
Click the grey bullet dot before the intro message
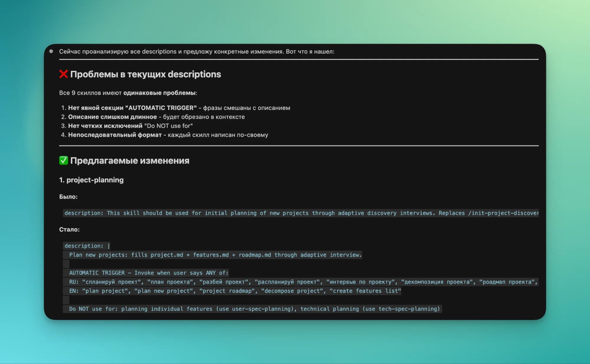pos(51,51)
